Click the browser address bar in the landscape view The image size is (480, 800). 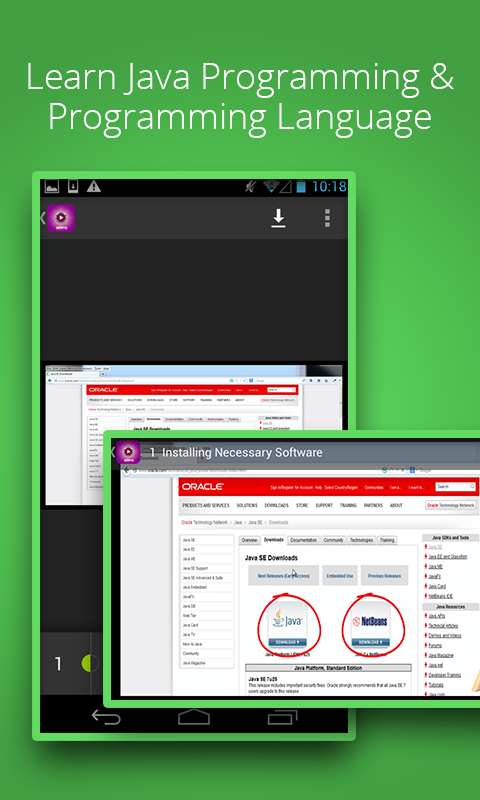257,470
